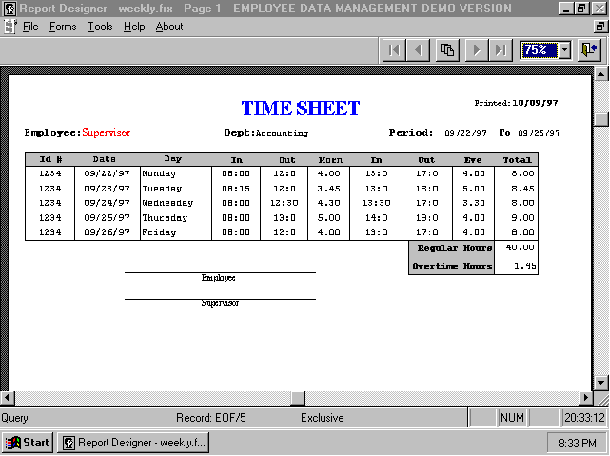610x456 pixels.
Task: Click the Total column header
Action: pos(517,160)
